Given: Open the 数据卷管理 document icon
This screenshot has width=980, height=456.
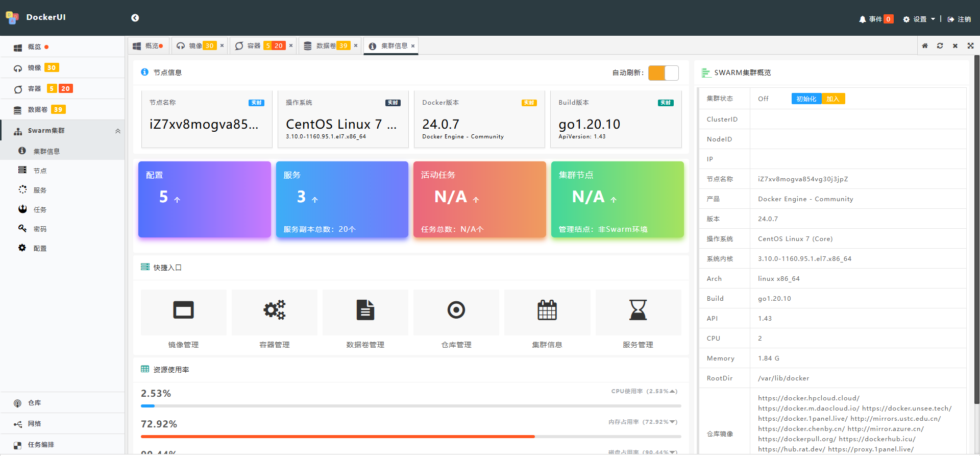Looking at the screenshot, I should (365, 310).
